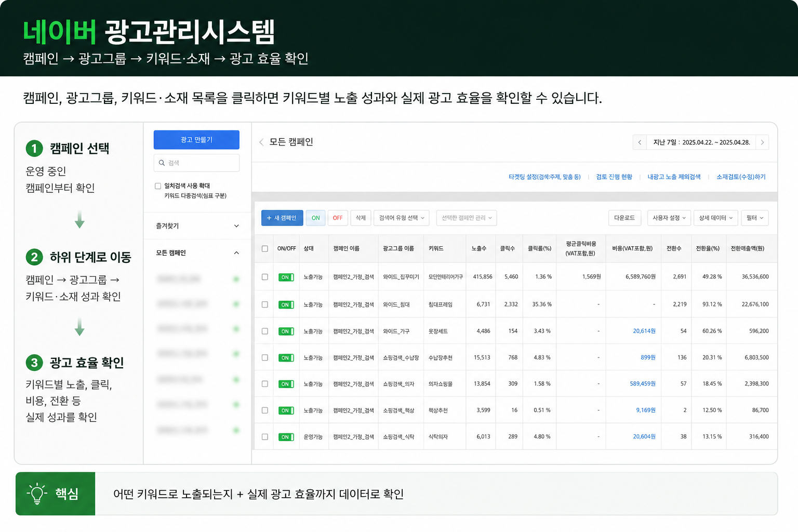Open cost link 589,459원
Image resolution: width=798 pixels, height=532 pixels.
click(643, 384)
